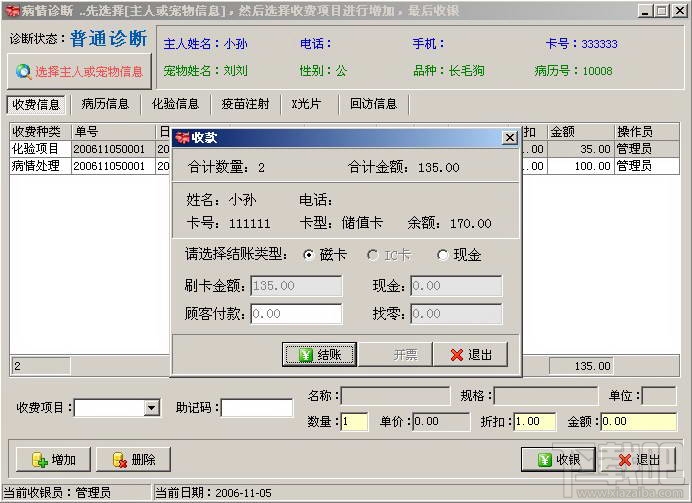Minimize the main 病情诊断 window
Image resolution: width=692 pixels, height=503 pixels.
(645, 11)
